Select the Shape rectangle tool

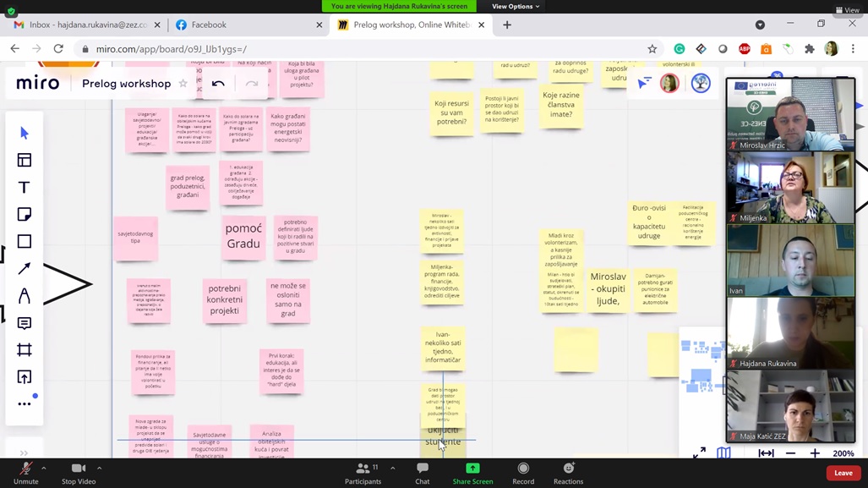(x=25, y=242)
